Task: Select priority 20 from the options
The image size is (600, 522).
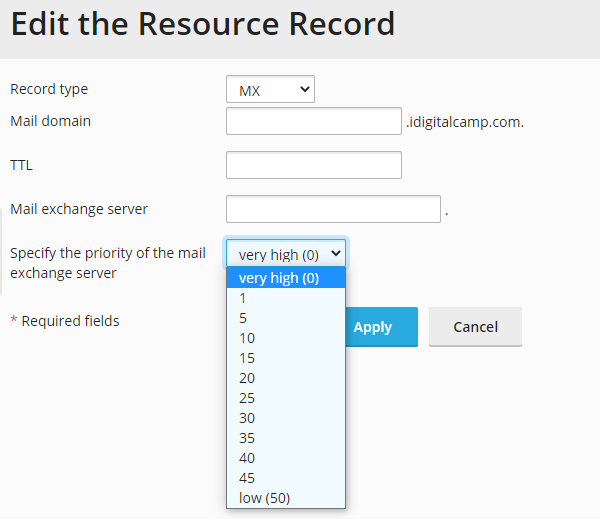Action: [286, 378]
